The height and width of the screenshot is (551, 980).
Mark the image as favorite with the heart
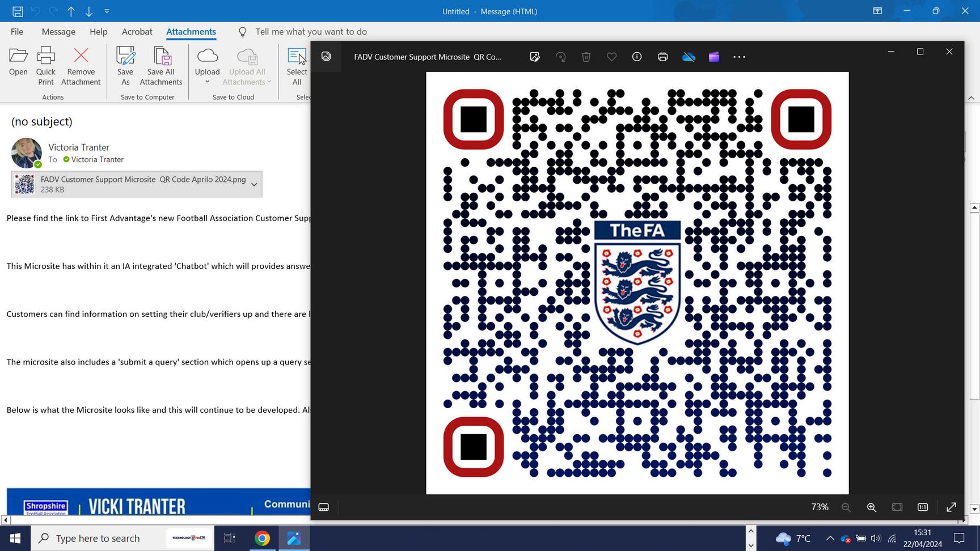tap(611, 57)
